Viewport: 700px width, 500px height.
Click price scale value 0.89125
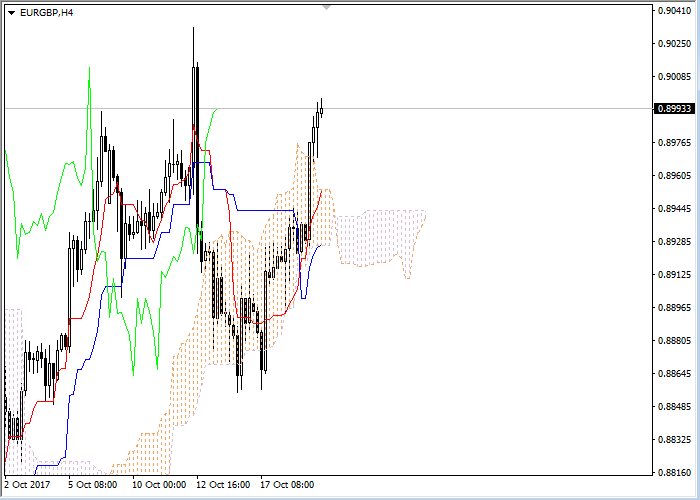675,275
